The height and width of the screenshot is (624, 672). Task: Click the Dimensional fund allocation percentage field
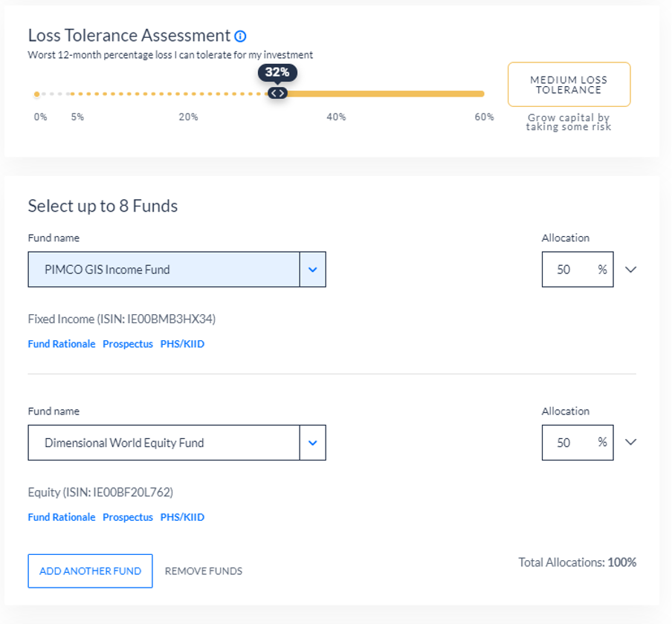[x=569, y=443]
